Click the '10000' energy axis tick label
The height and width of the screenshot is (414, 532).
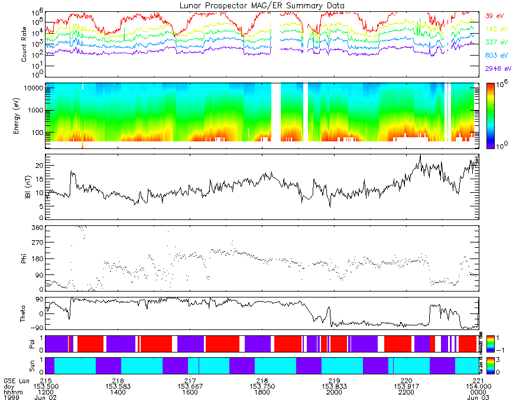[33, 88]
